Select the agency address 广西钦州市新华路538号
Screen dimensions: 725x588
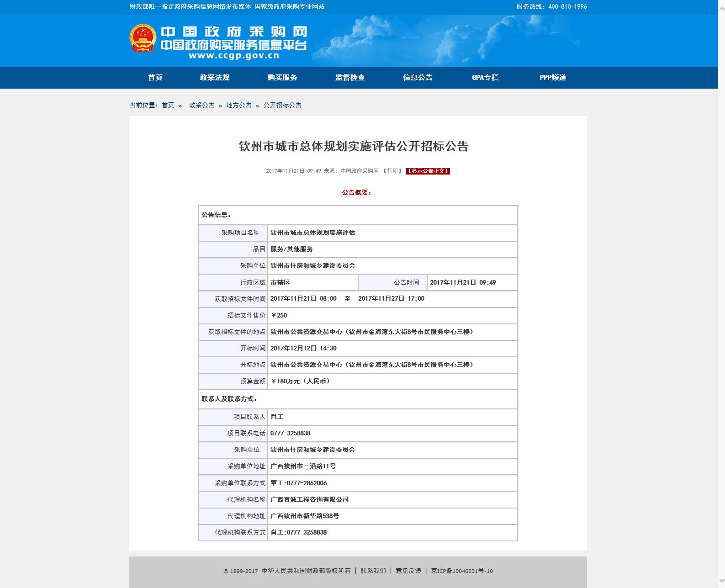305,516
